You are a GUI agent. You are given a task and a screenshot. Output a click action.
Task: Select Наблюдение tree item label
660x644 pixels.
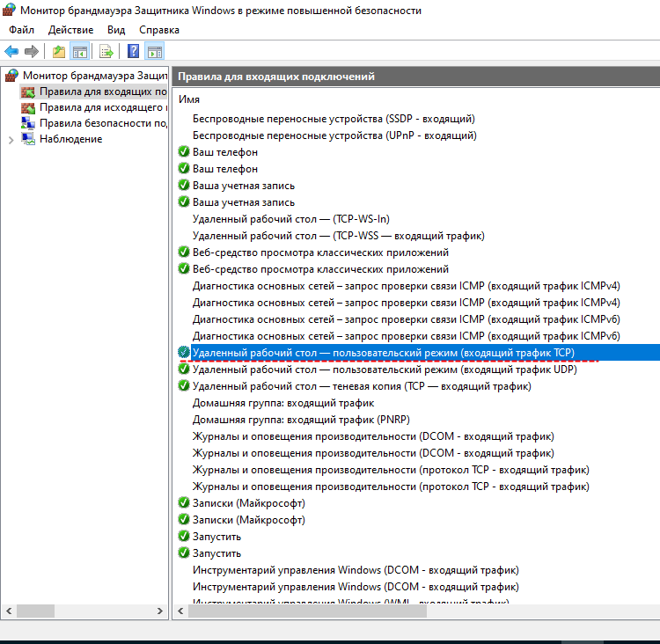(70, 139)
